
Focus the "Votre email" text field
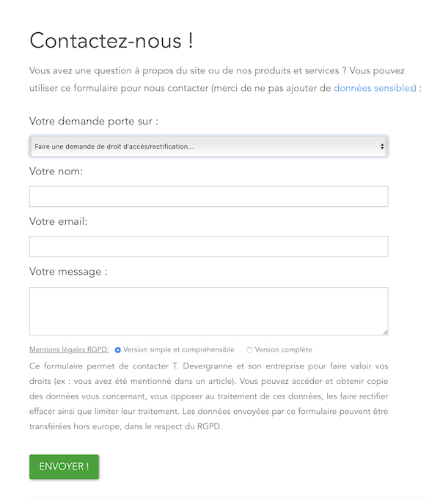208,247
